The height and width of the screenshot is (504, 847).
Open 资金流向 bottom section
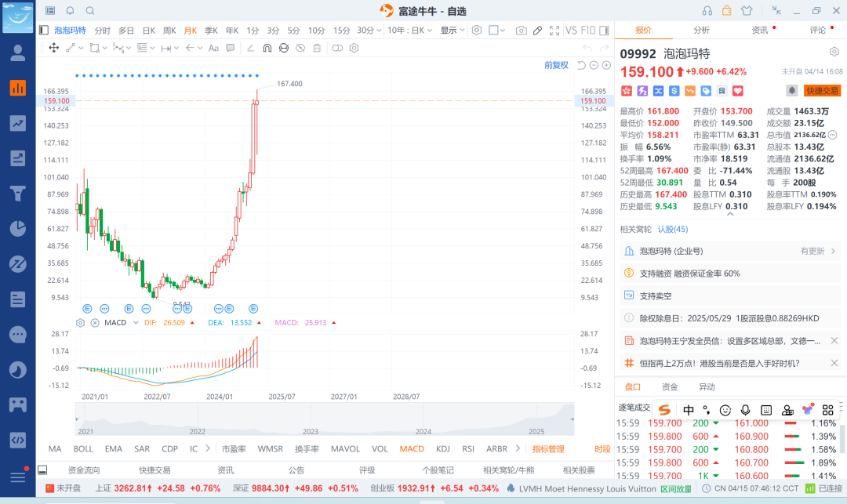pos(84,470)
